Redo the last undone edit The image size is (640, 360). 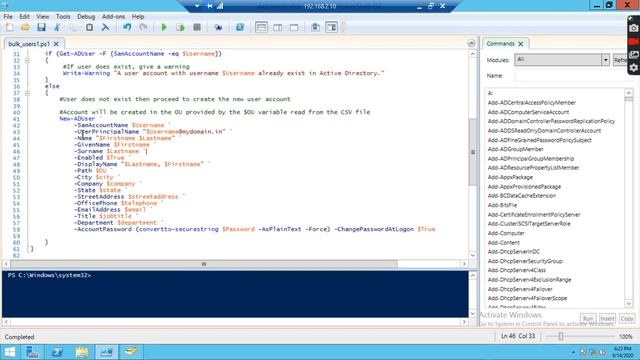(x=143, y=27)
